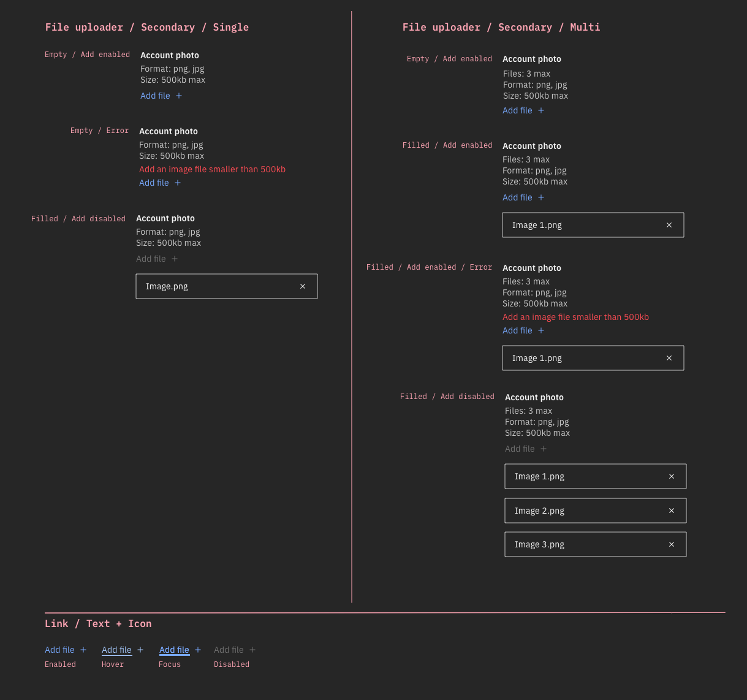Image resolution: width=747 pixels, height=700 pixels.
Task: Click Add file in the Multi error variant
Action: click(517, 330)
